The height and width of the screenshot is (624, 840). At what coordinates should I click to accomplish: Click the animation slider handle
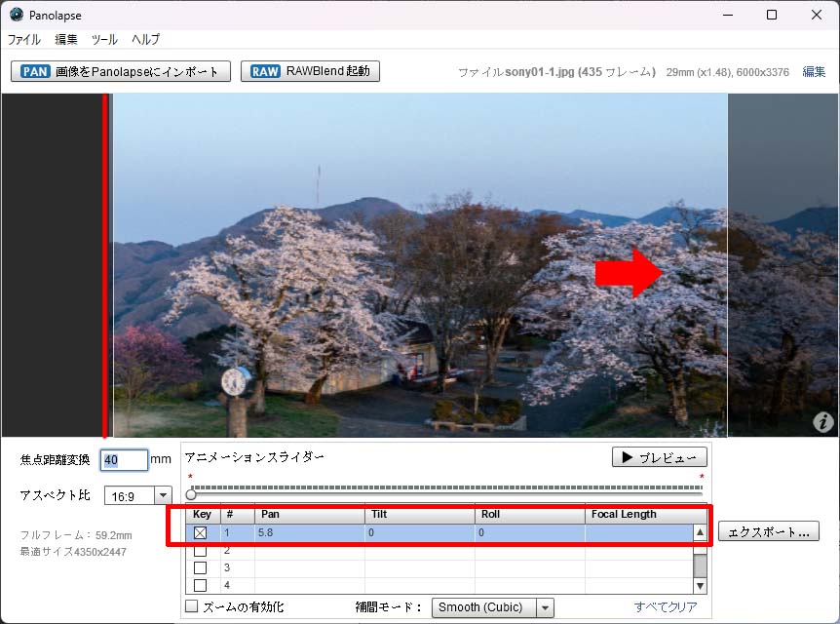click(x=191, y=495)
